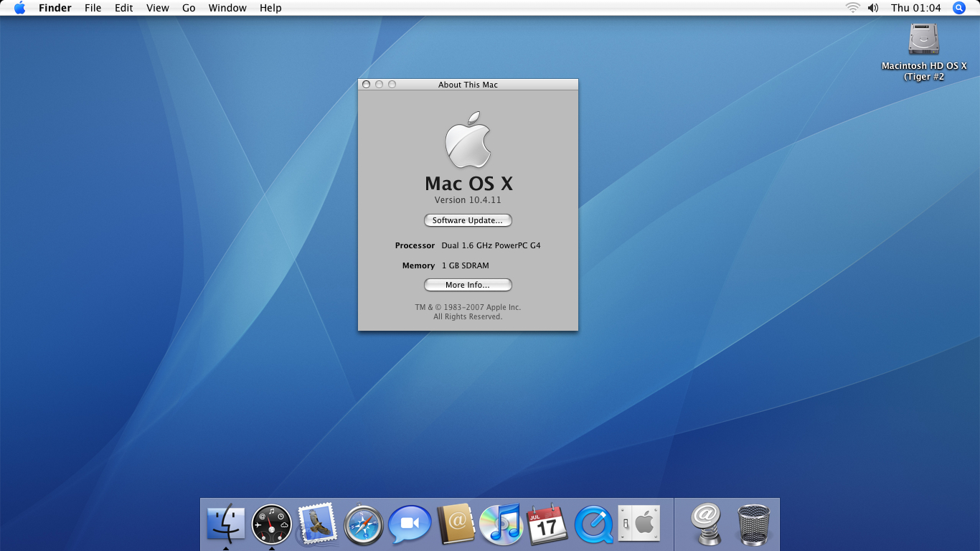Open the File menu
This screenshot has height=551, width=980.
coord(93,8)
